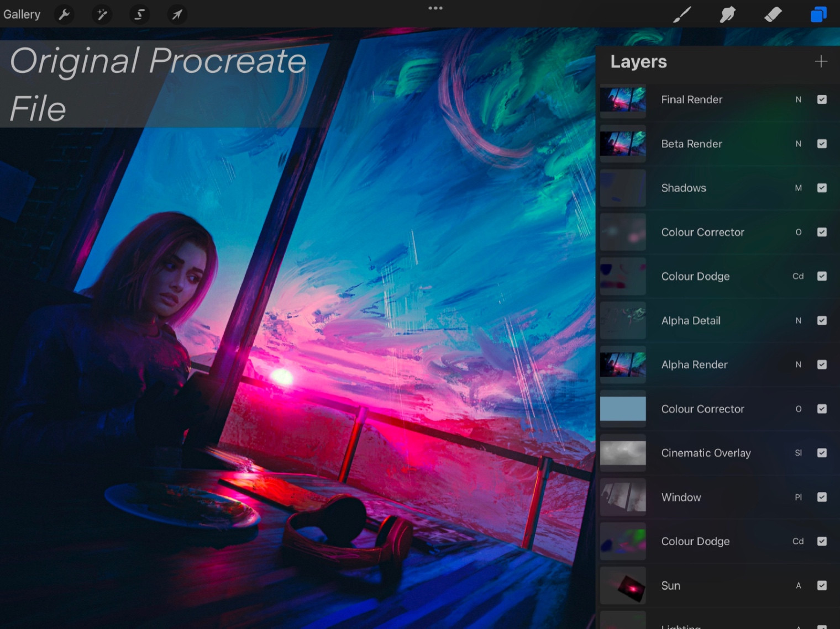840x629 pixels.
Task: Open blend mode N on Alpha Render
Action: [x=799, y=364]
